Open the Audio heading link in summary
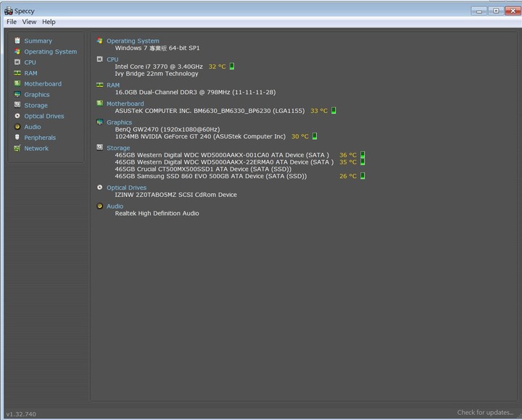The height and width of the screenshot is (420, 522). 115,206
